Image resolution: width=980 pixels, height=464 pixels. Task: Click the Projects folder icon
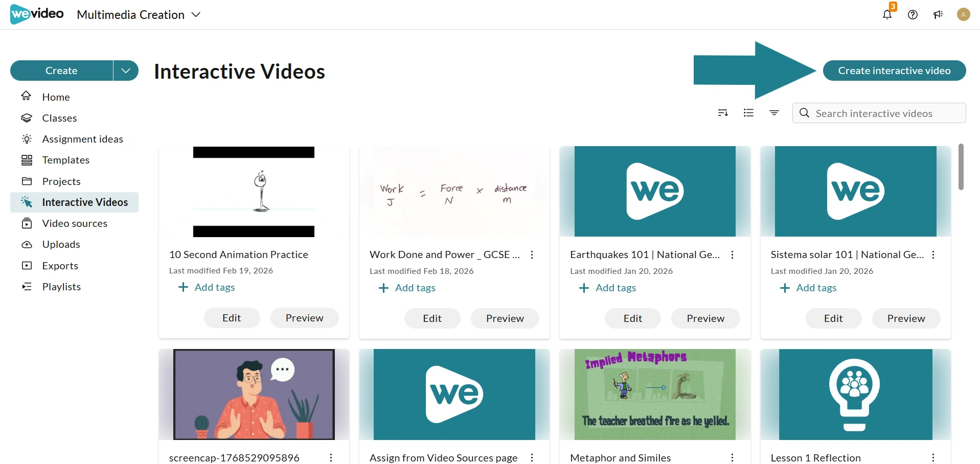pos(27,181)
